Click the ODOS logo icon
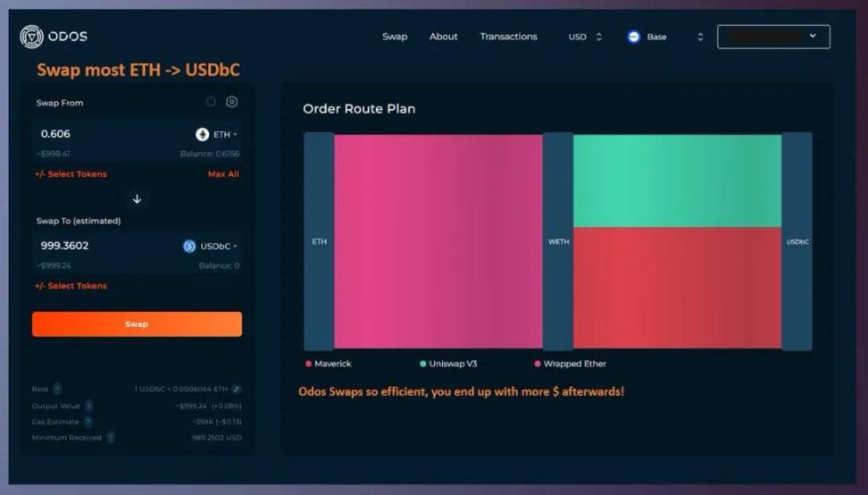Screen dimensions: 868x495 click(31, 37)
